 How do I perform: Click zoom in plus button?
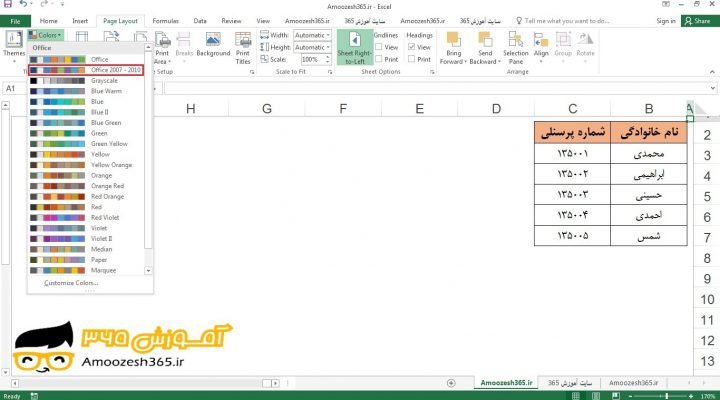pos(691,396)
